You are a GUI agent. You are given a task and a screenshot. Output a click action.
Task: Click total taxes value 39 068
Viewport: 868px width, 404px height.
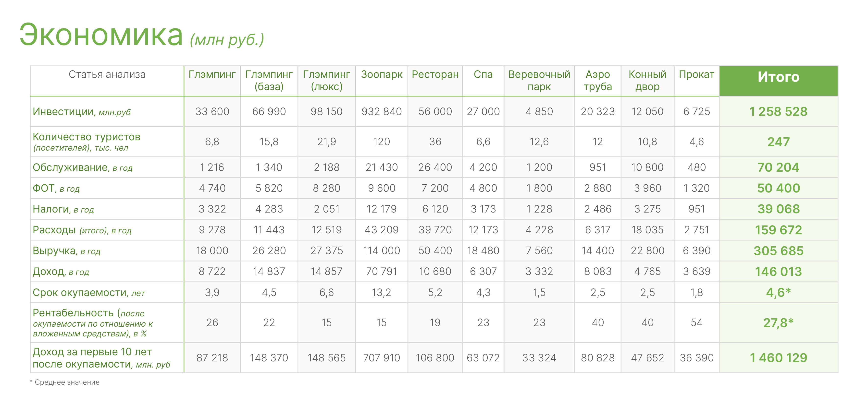(x=778, y=209)
